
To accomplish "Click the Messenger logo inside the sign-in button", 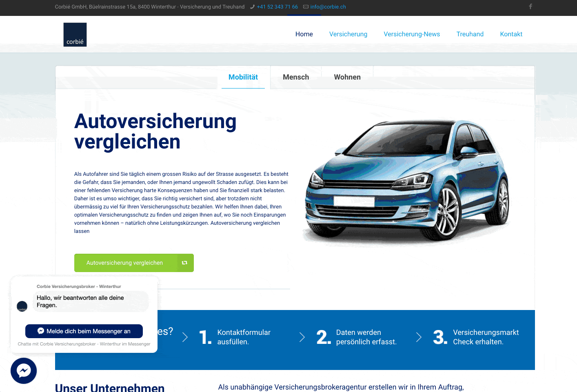I will [x=40, y=331].
